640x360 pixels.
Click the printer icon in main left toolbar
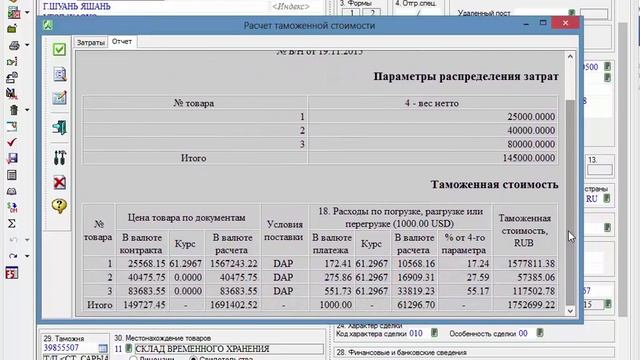coord(13,45)
